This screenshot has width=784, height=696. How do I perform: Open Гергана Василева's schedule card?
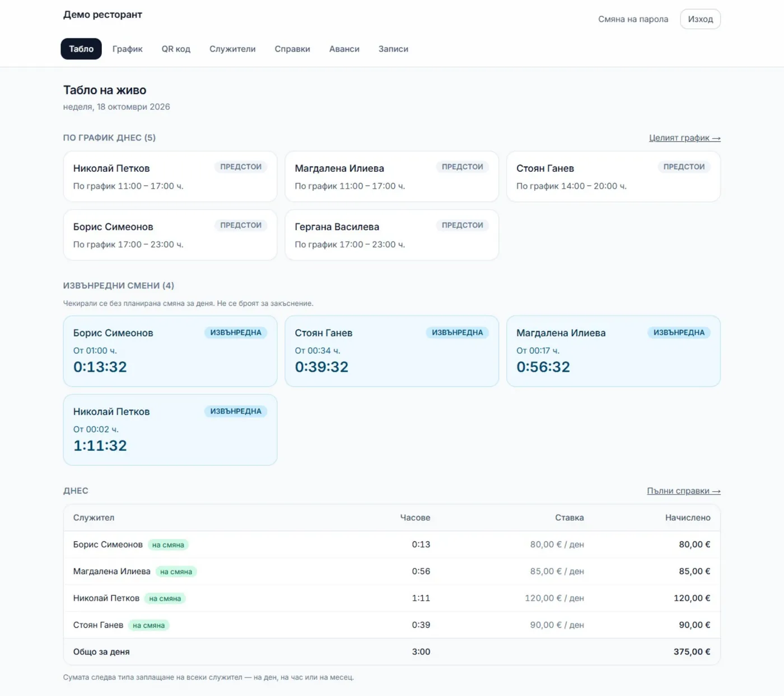click(x=391, y=235)
